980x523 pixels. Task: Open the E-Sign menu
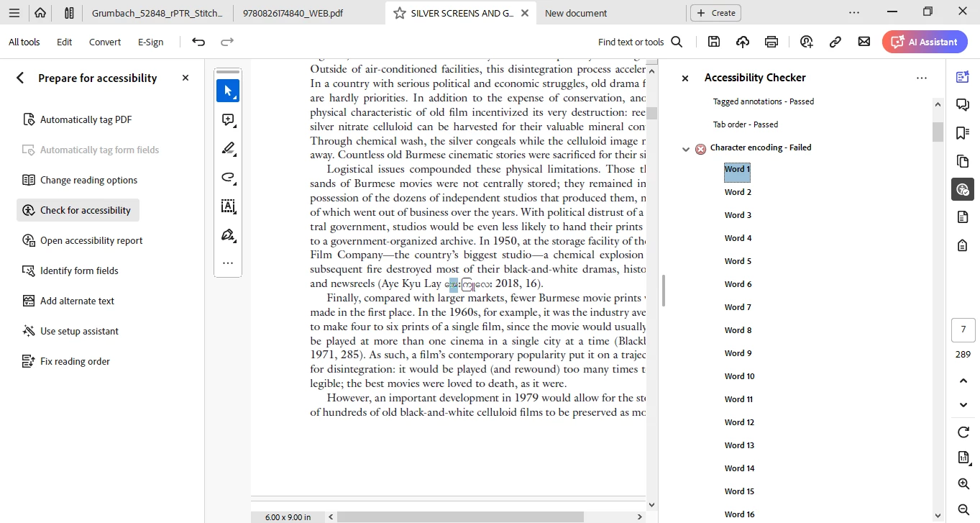click(151, 42)
